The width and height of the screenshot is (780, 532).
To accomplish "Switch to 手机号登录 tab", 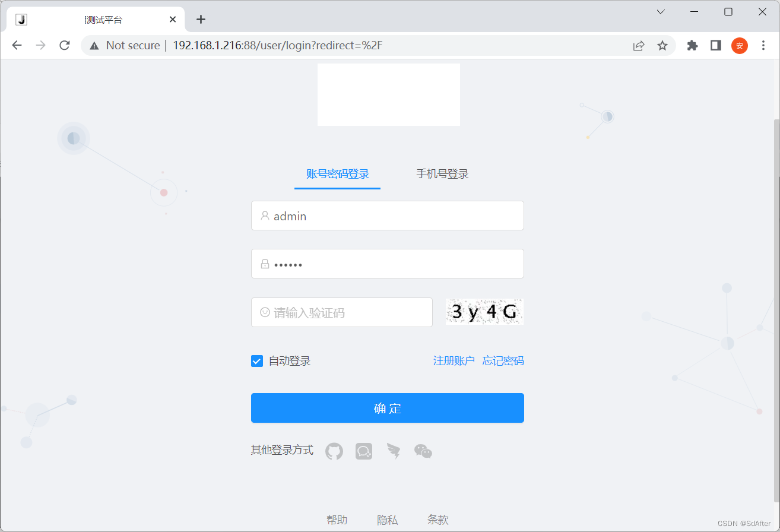I will pyautogui.click(x=442, y=174).
